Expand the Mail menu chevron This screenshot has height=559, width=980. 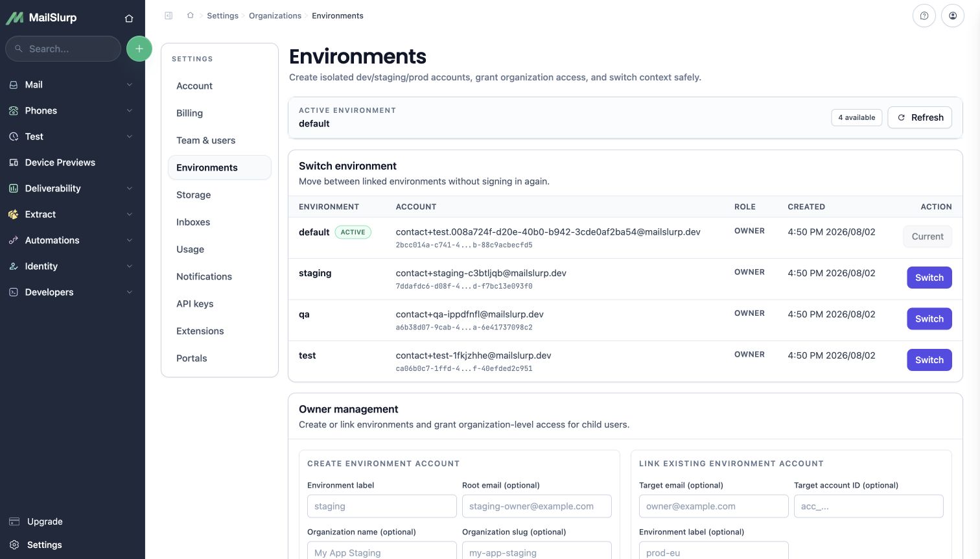pos(130,84)
